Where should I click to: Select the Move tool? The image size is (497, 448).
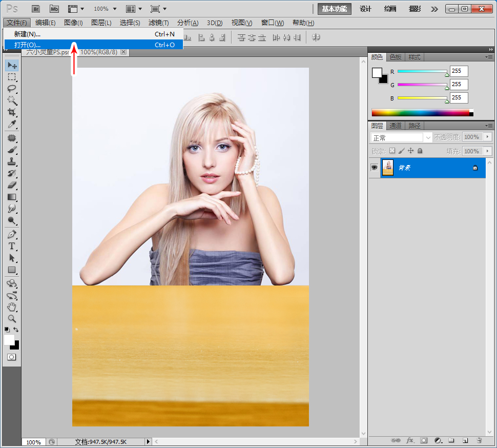(x=12, y=65)
